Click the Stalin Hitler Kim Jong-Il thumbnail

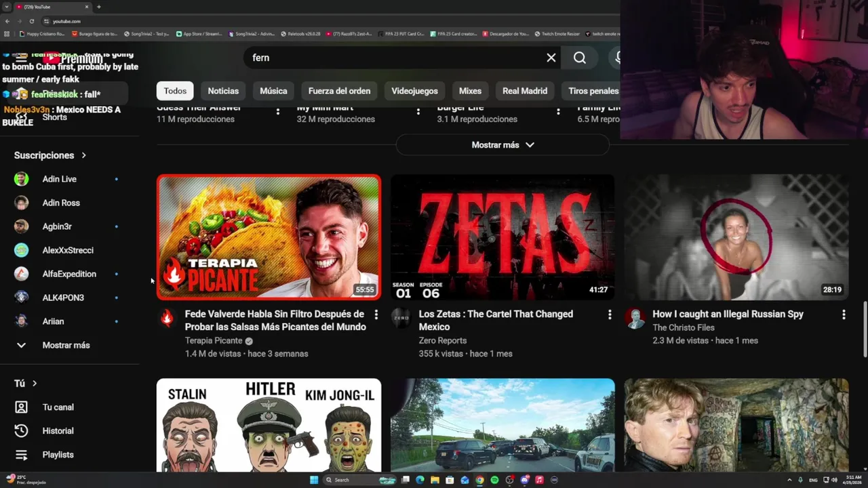pyautogui.click(x=269, y=425)
